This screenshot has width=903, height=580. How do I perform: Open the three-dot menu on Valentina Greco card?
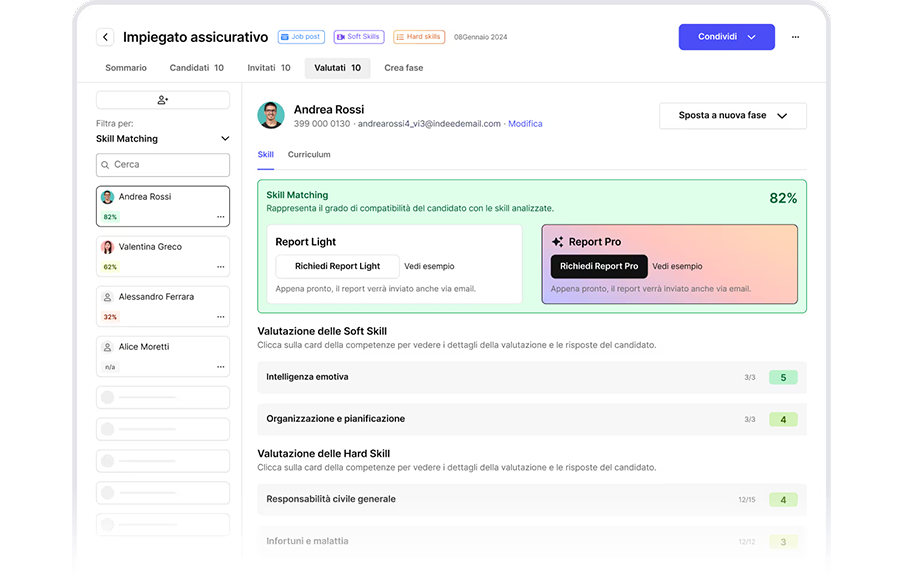click(220, 267)
